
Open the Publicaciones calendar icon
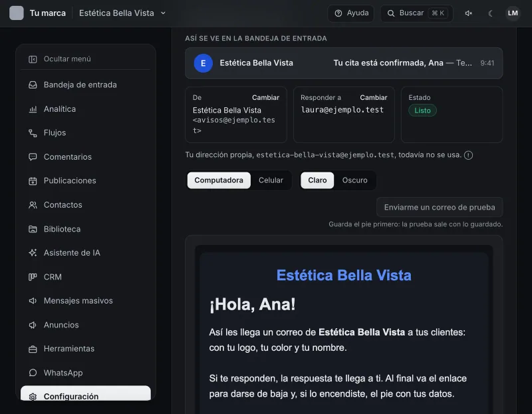click(33, 180)
